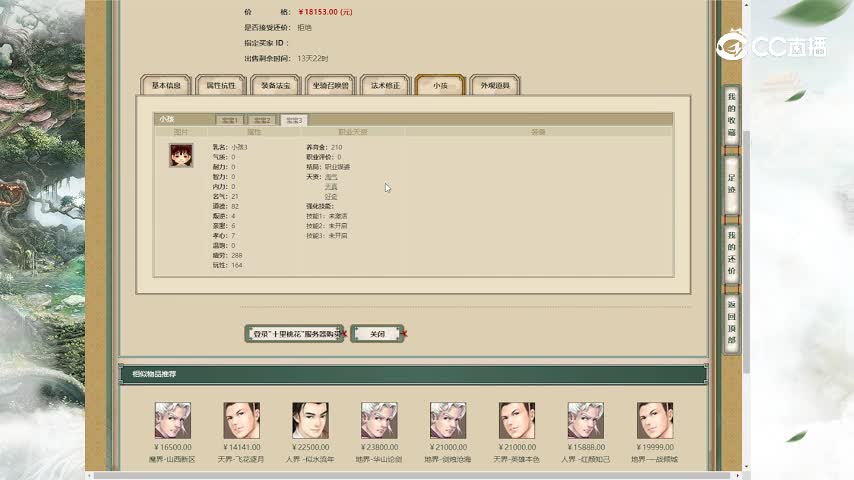Click the child character portrait icon

pos(181,155)
